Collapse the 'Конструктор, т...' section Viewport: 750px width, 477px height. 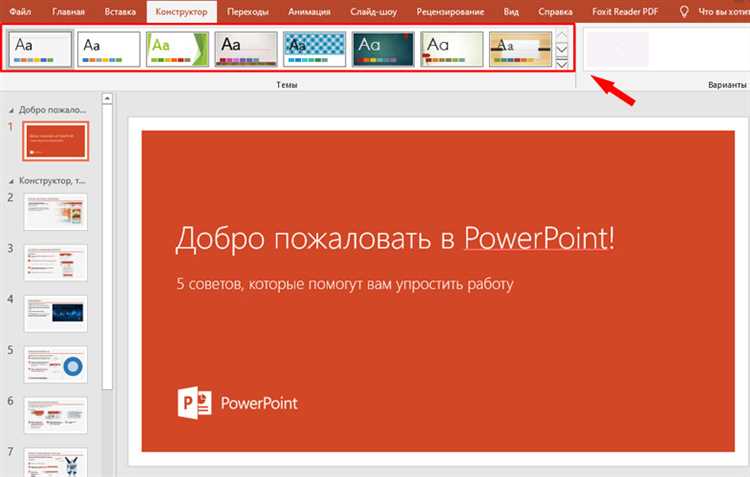(11, 181)
